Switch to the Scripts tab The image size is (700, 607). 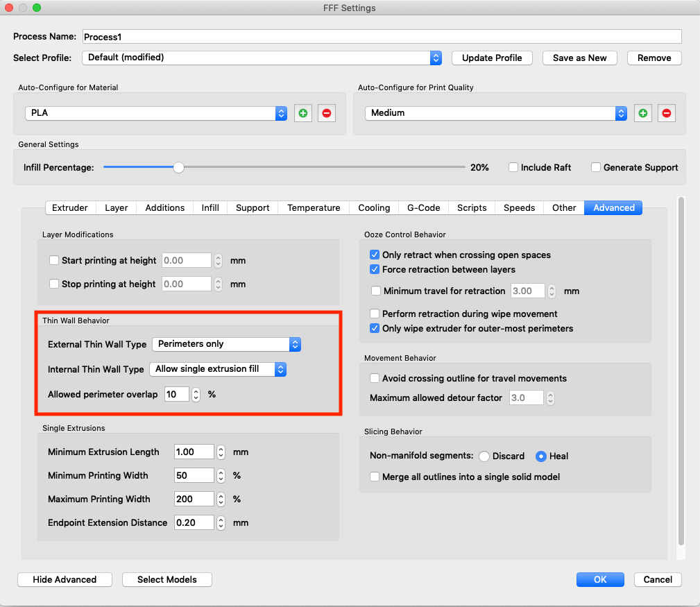click(472, 208)
